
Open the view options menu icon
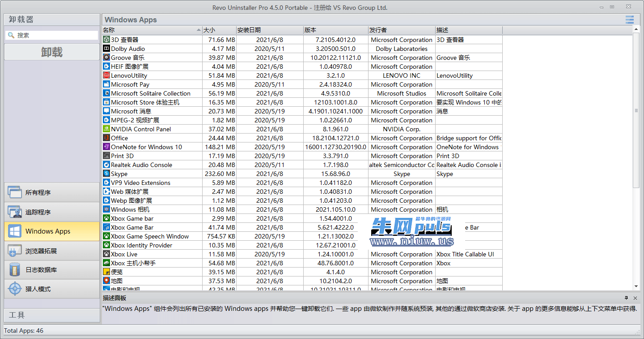click(630, 20)
